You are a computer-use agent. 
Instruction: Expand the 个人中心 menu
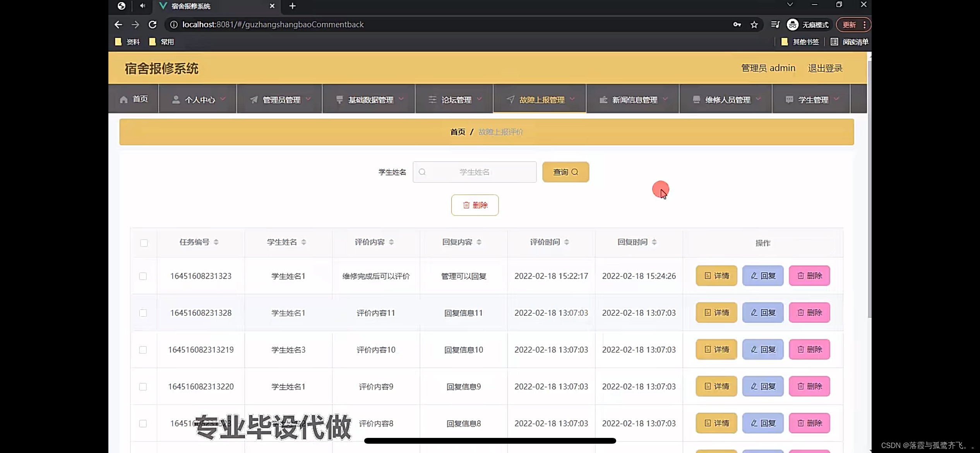tap(198, 100)
